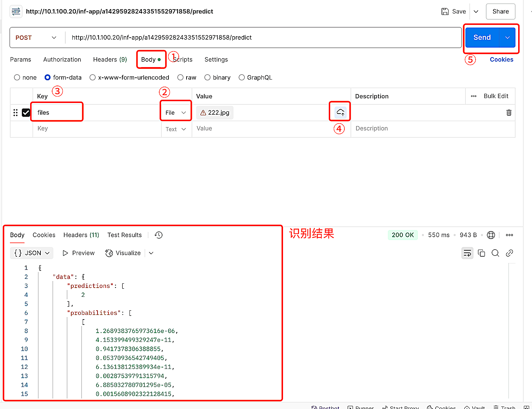This screenshot has width=532, height=409.
Task: Open Headers (9) request tab
Action: (x=110, y=60)
